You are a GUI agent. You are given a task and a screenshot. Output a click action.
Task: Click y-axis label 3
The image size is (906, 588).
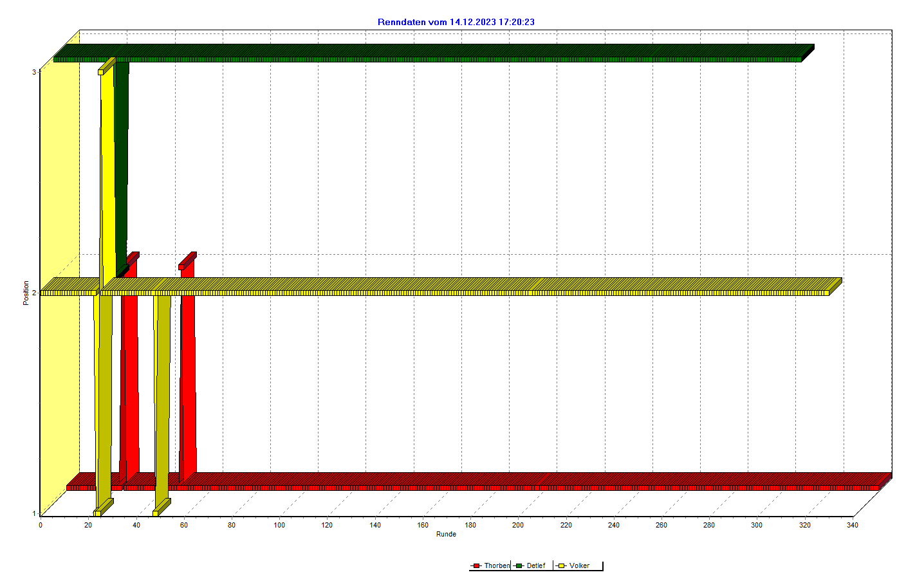pyautogui.click(x=34, y=71)
